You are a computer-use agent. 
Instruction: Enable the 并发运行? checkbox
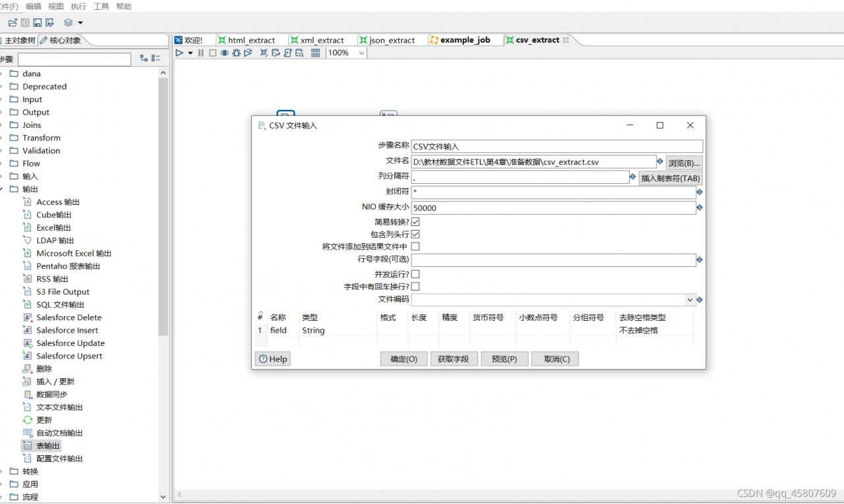click(415, 274)
